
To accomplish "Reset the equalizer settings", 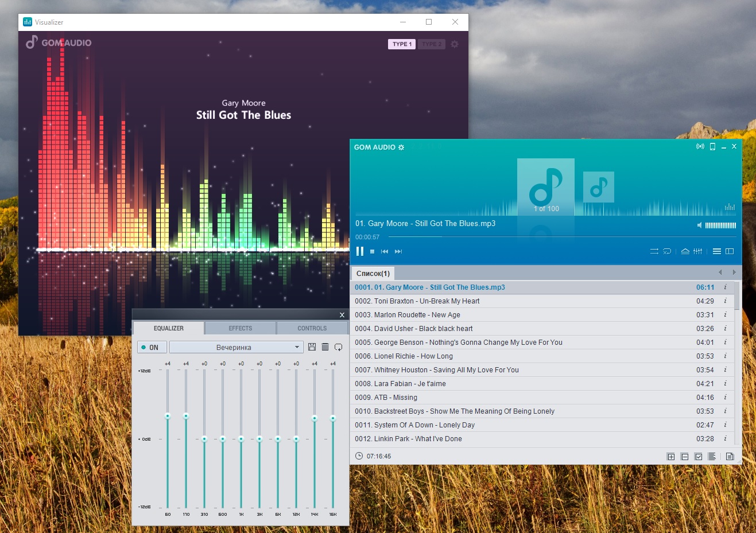I will [338, 347].
